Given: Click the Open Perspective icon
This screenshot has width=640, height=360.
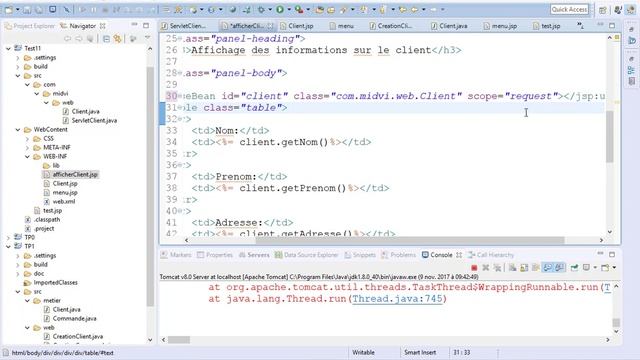Looking at the screenshot, I should (x=603, y=10).
